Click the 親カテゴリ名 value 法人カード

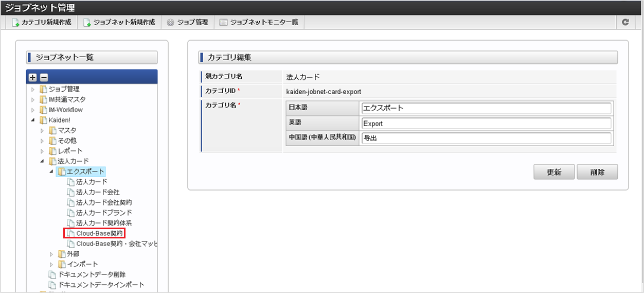303,77
